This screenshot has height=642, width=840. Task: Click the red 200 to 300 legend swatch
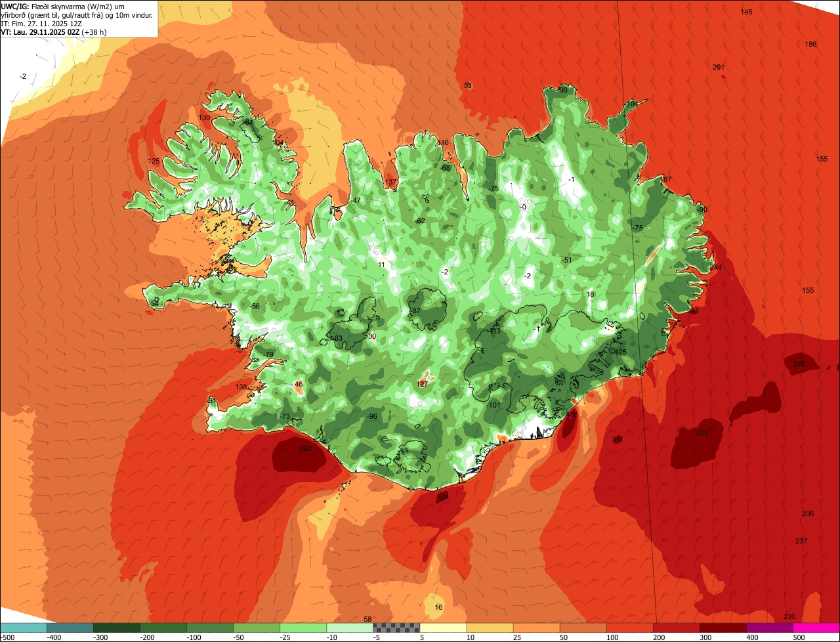[x=676, y=628]
